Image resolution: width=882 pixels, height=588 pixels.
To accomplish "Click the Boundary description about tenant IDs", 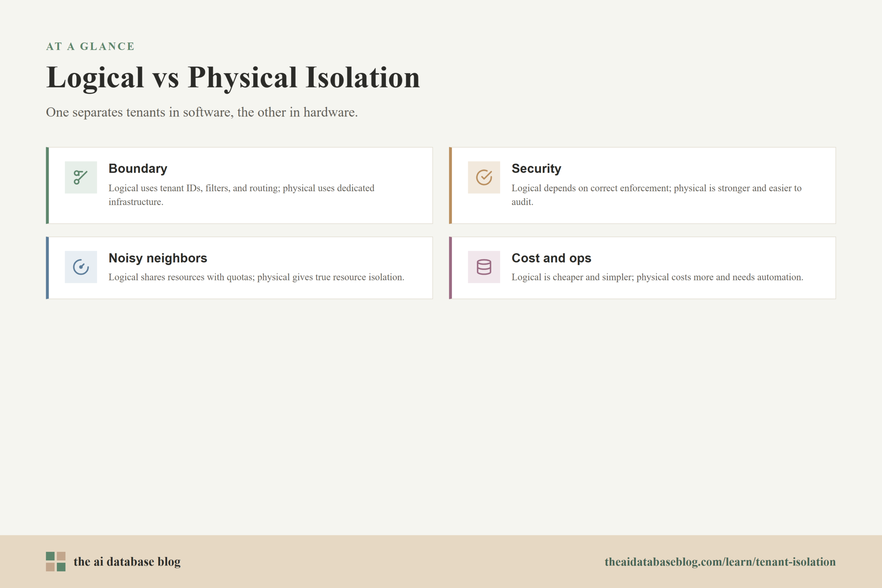I will tap(242, 195).
